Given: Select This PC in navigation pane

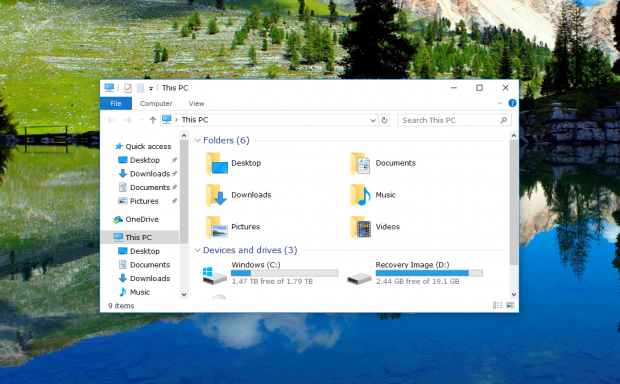Looking at the screenshot, I should point(140,237).
